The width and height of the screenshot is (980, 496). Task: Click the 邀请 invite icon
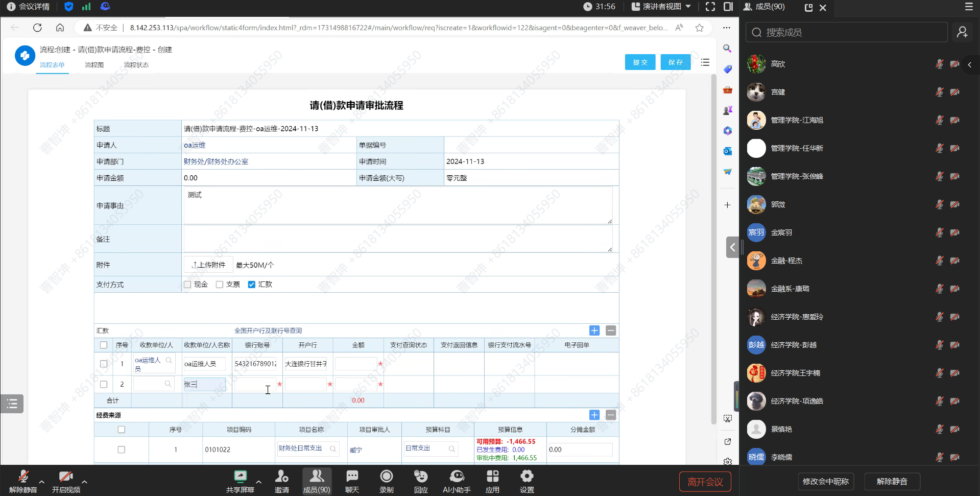tap(281, 477)
